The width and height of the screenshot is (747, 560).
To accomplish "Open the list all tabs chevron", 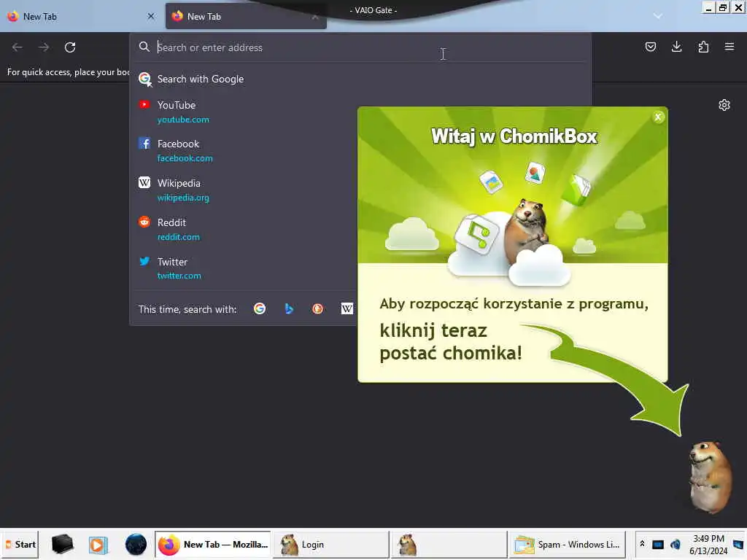I will coord(658,16).
